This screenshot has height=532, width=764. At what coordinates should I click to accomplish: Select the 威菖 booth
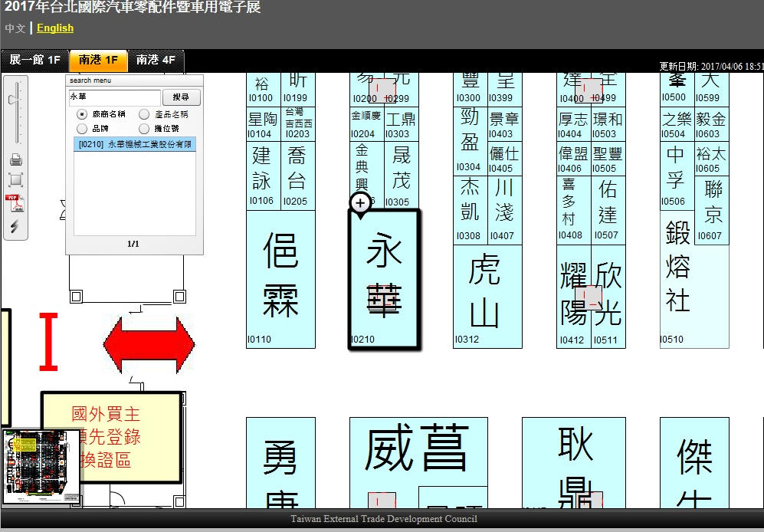[418, 451]
